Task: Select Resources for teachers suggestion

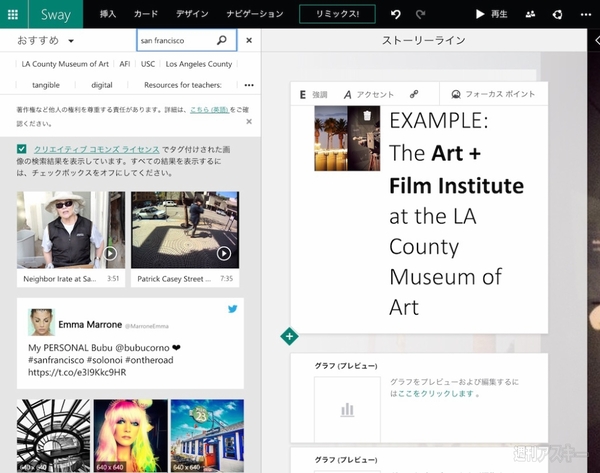Action: coord(183,85)
